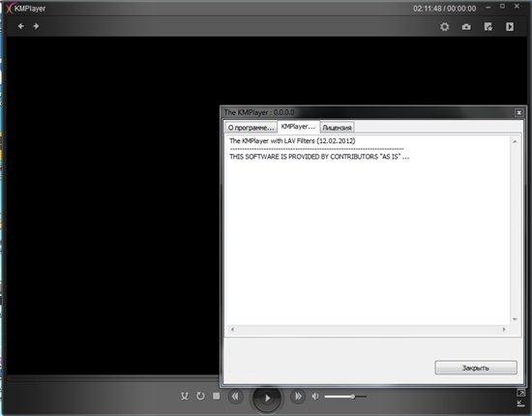Click the resize arrow icon bottom right
532x416 pixels.
(x=520, y=403)
